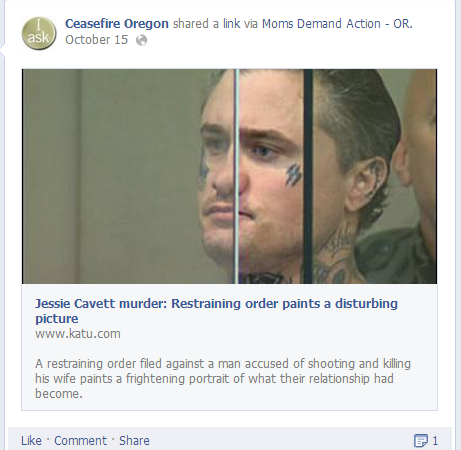Share this post

134,441
